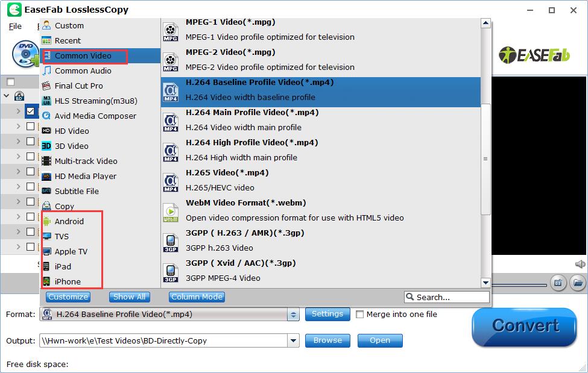Viewport: 588px width, 373px height.
Task: Start conversion with Convert button
Action: tap(524, 327)
